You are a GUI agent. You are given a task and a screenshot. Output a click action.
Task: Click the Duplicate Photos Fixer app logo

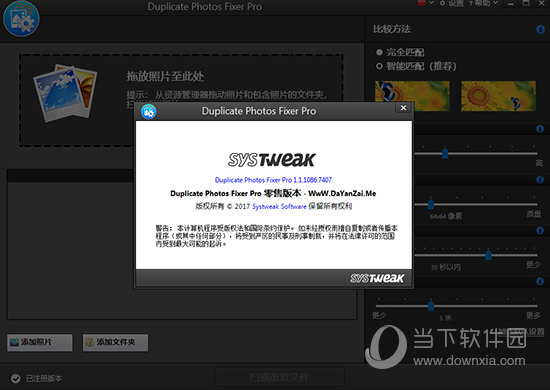tap(21, 18)
